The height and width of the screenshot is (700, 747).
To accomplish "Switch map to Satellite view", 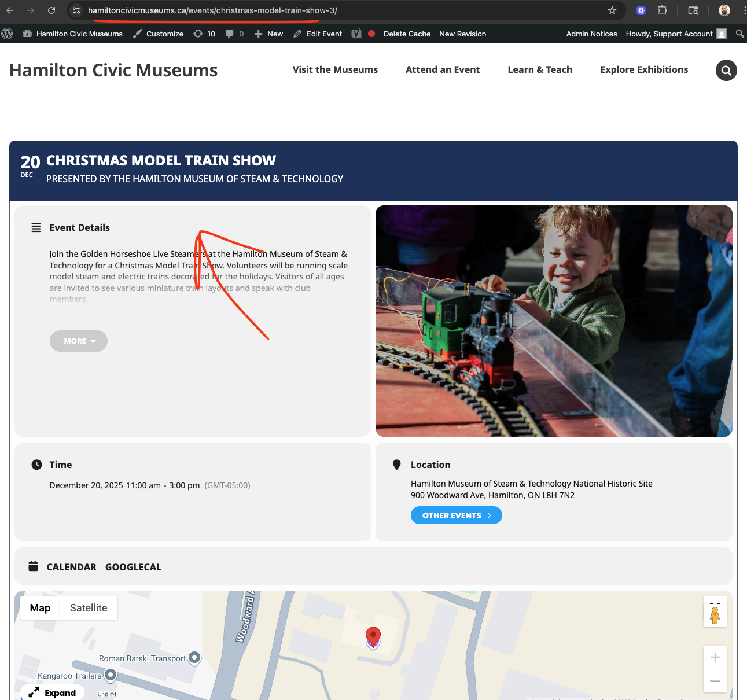I will coord(89,608).
